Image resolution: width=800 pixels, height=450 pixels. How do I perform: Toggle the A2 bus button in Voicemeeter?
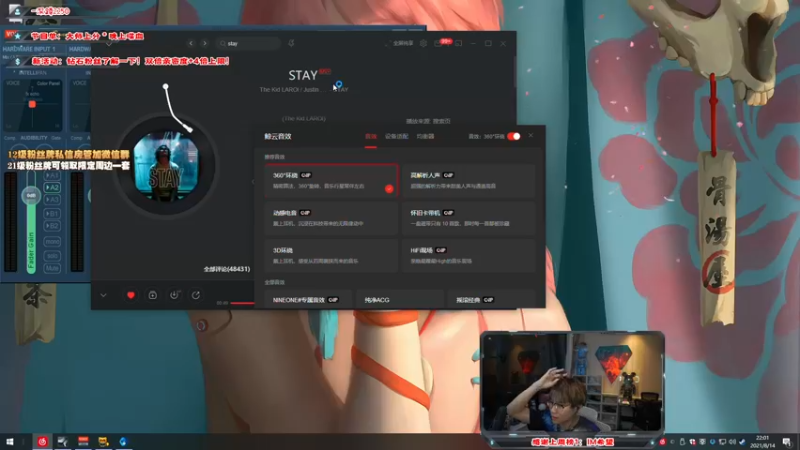pos(52,187)
